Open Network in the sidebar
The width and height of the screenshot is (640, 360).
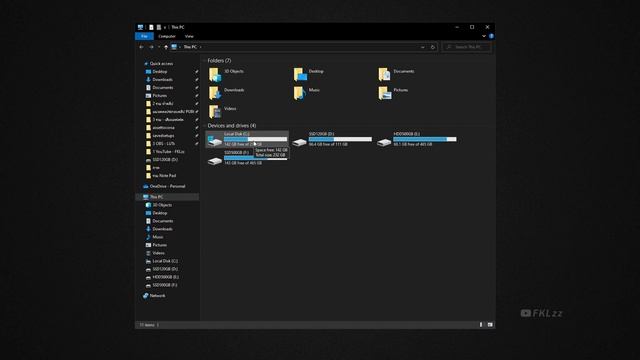[x=154, y=296]
